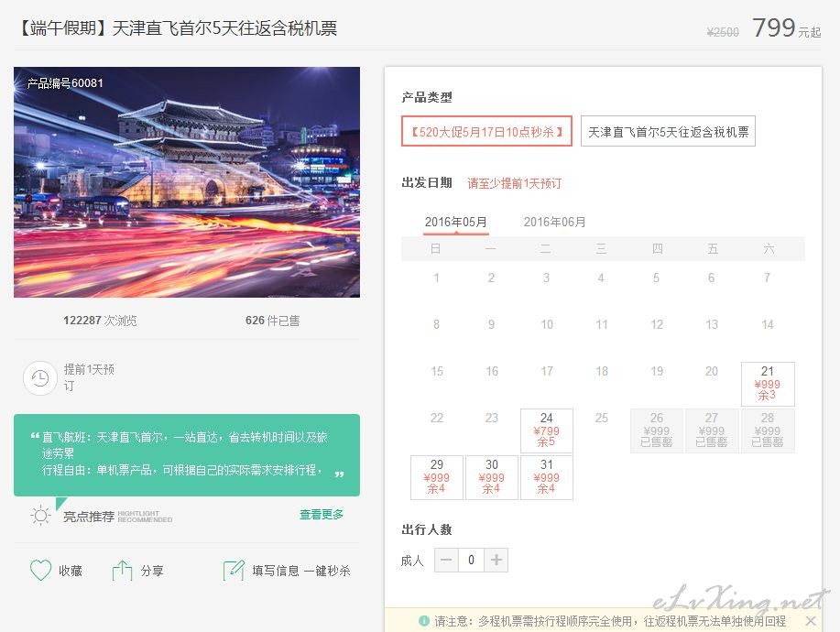The image size is (840, 632).
Task: Click sold-out date May 28
Action: click(x=768, y=430)
